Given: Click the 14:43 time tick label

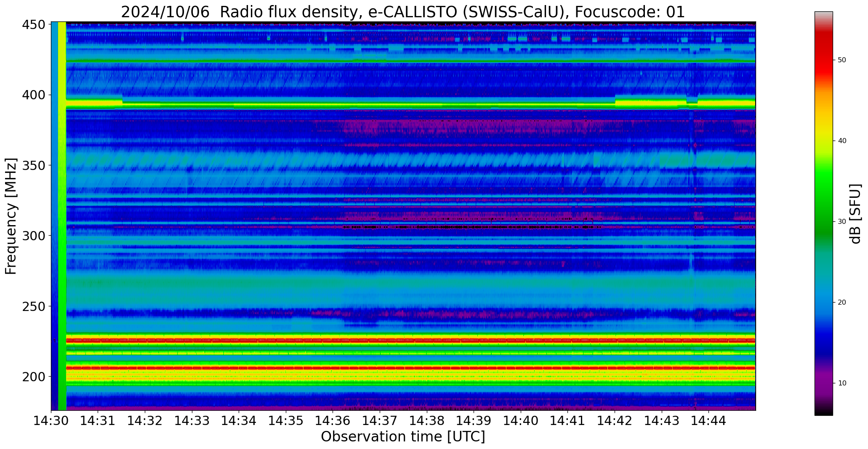Looking at the screenshot, I should pyautogui.click(x=661, y=420).
